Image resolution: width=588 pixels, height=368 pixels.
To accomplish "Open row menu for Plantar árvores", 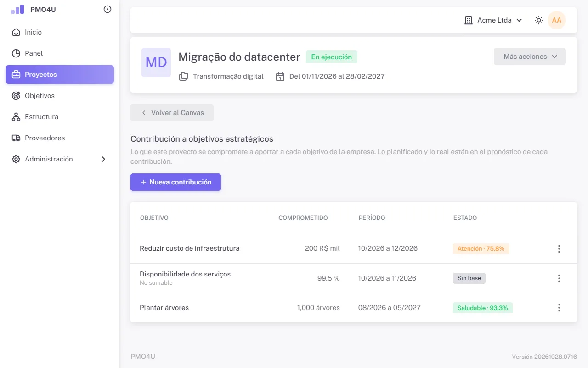I will click(x=559, y=308).
